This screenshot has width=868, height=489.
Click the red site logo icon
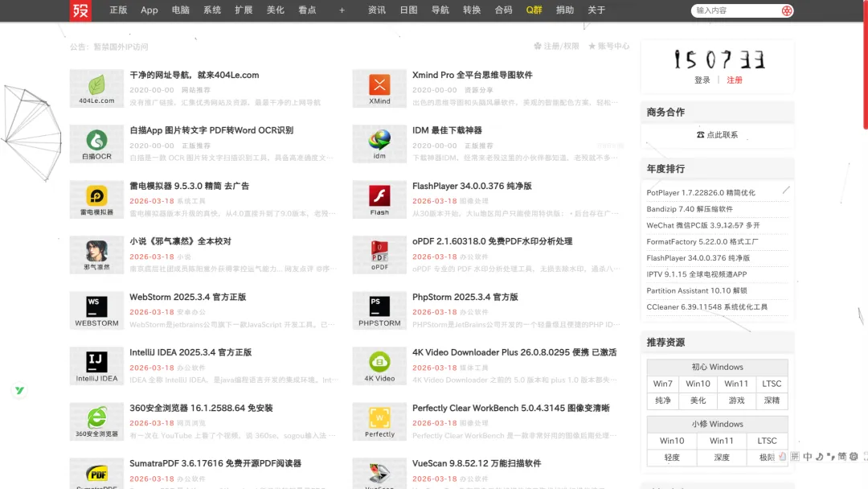click(x=80, y=10)
